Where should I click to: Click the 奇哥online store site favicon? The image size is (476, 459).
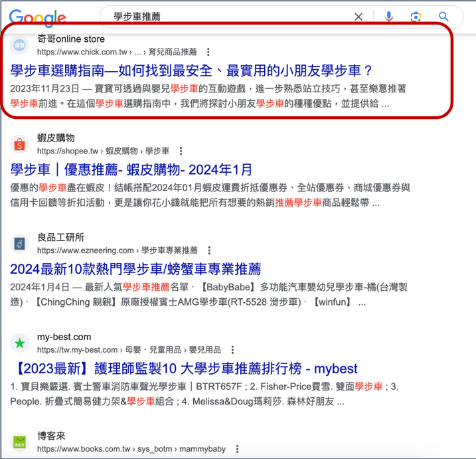click(x=20, y=45)
